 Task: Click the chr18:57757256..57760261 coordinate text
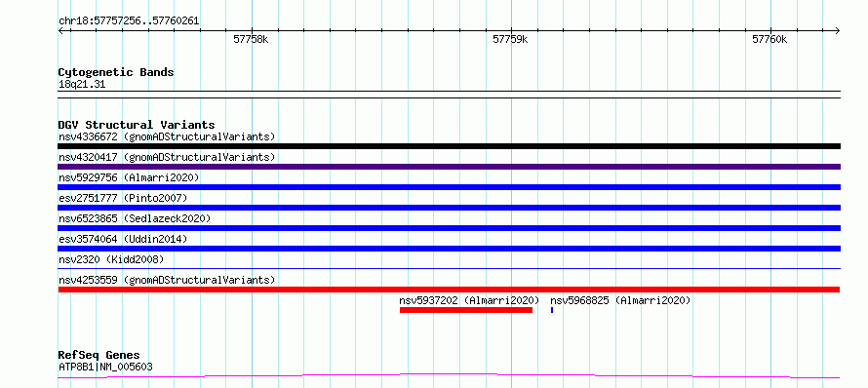coord(129,21)
